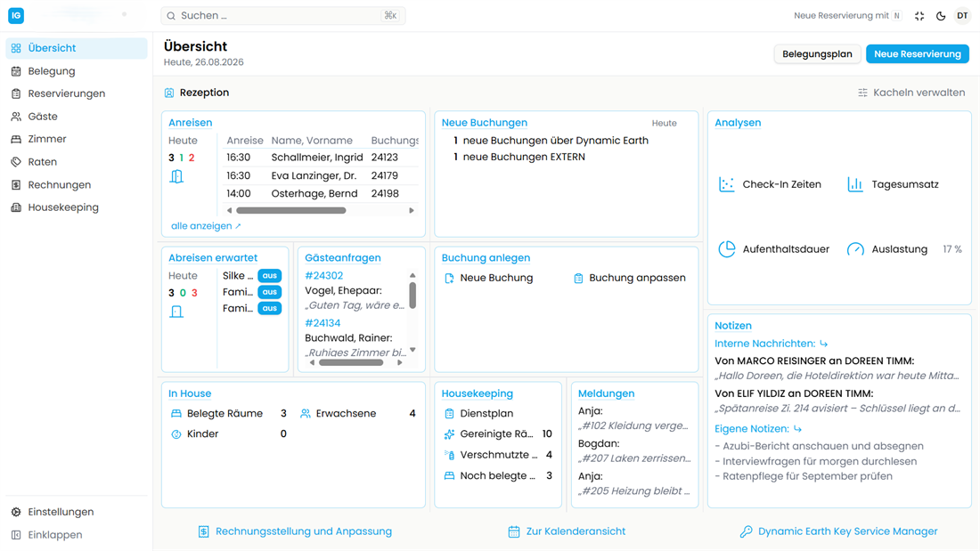The height and width of the screenshot is (551, 980).
Task: Click the Eigene Notizen arrow icon
Action: 797,428
